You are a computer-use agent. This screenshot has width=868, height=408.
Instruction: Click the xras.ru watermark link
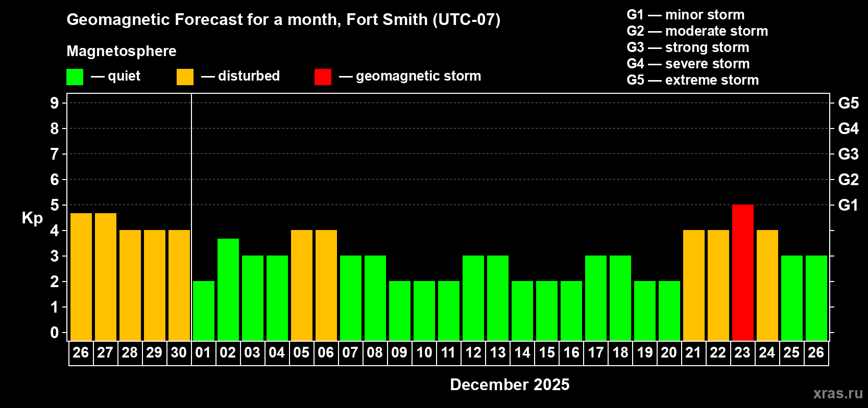click(837, 393)
